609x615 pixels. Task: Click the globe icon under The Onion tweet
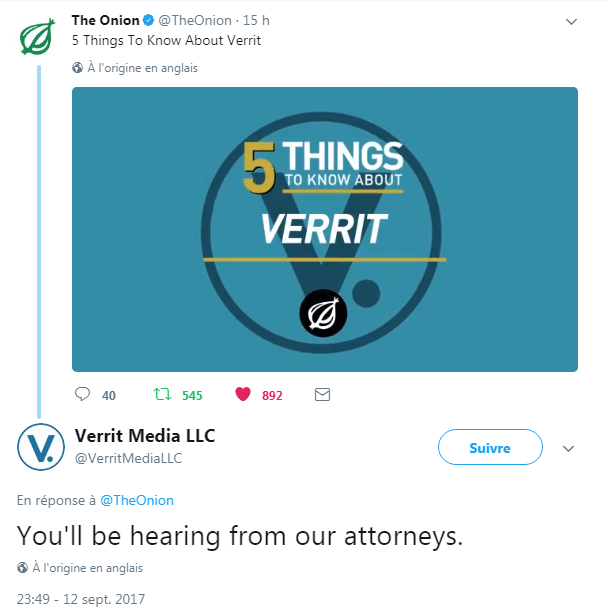click(78, 68)
